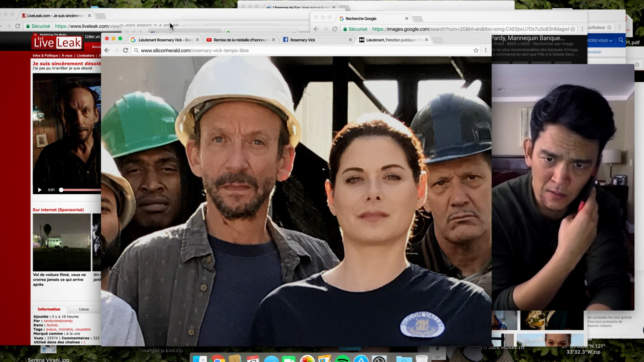This screenshot has width=644, height=362.
Task: Close the Remise de la médaille YouTube tab
Action: (274, 40)
